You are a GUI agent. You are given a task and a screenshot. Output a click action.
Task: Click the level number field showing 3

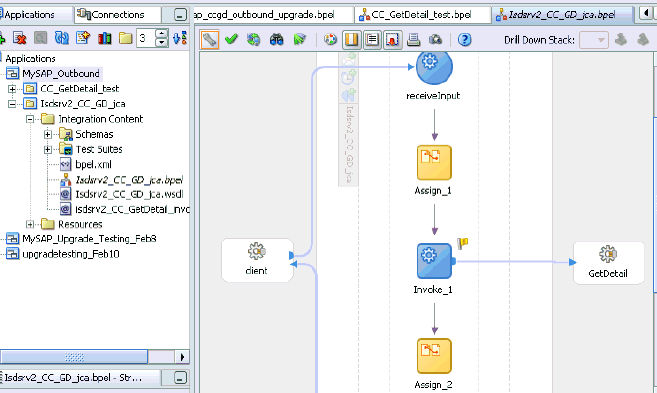click(146, 38)
